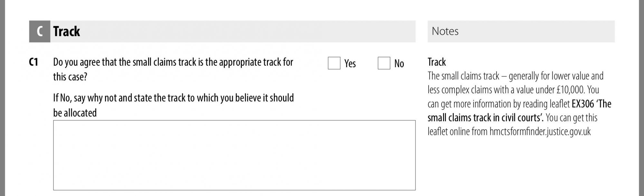This screenshot has height=196, width=644.
Task: Click the 'Track' section heading
Action: point(67,31)
